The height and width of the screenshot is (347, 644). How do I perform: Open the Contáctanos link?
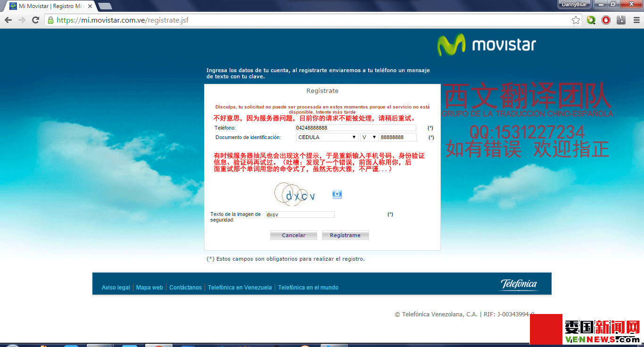(x=185, y=288)
